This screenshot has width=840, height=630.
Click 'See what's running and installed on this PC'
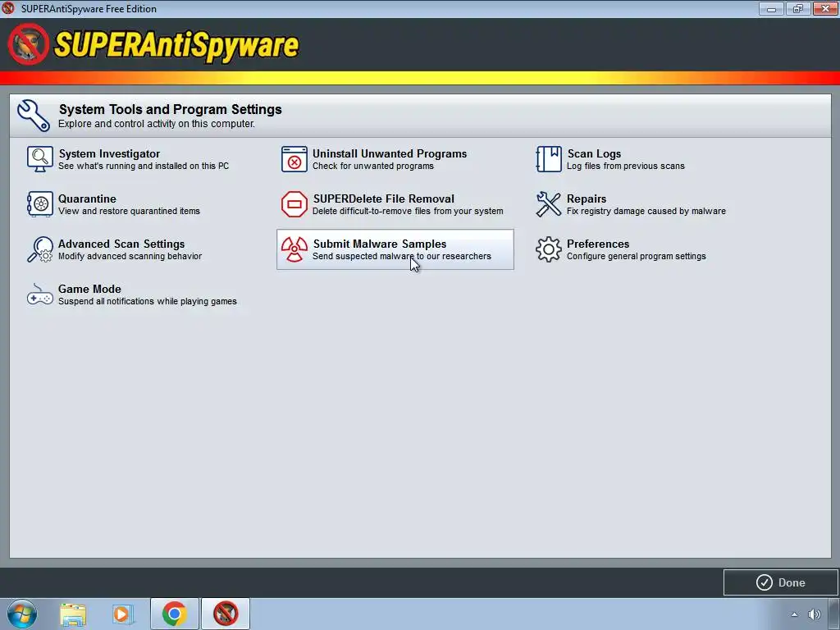tap(144, 166)
